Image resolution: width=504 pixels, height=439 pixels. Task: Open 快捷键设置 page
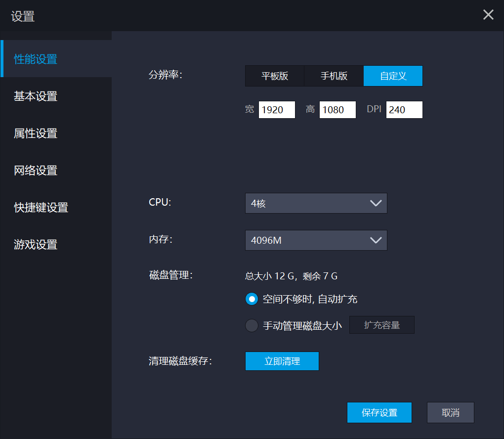(x=41, y=208)
